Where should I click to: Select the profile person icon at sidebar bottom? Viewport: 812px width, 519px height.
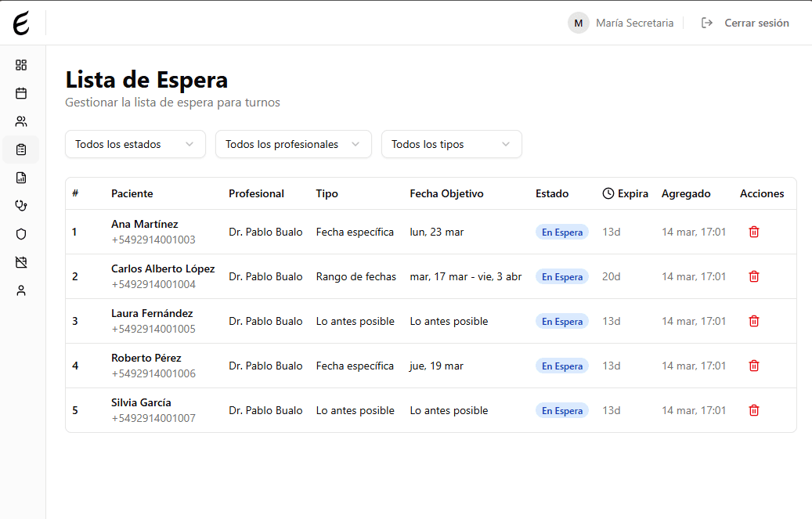[x=21, y=290]
